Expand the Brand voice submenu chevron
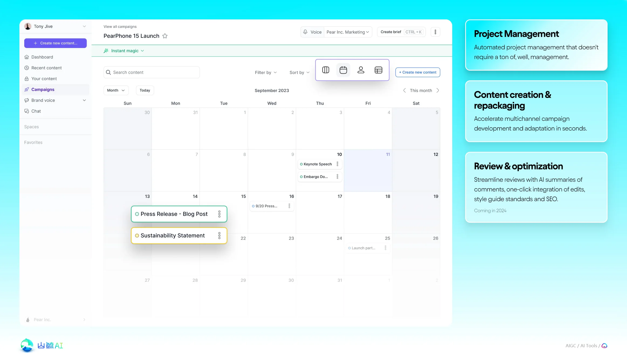The image size is (627, 364). pyautogui.click(x=84, y=100)
